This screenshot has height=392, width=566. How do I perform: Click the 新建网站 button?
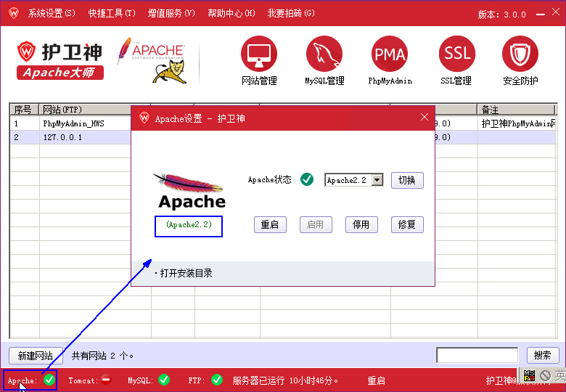tap(36, 356)
